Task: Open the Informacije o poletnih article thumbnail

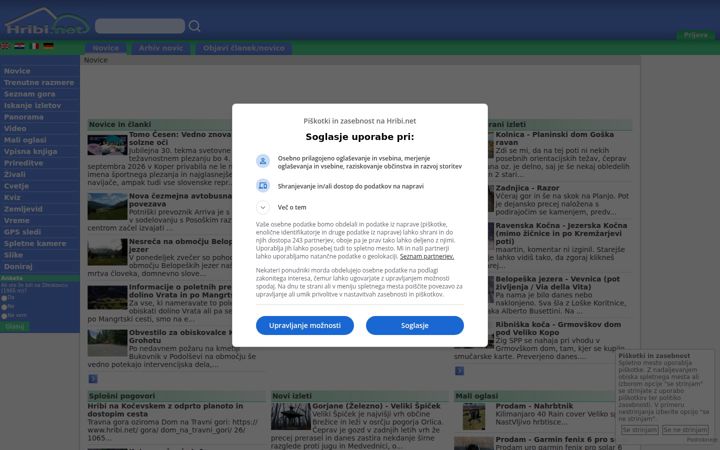Action: pos(107,297)
